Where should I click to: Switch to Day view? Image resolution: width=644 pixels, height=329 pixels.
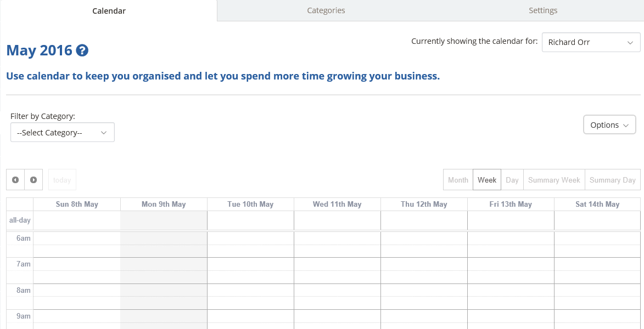[x=512, y=180]
